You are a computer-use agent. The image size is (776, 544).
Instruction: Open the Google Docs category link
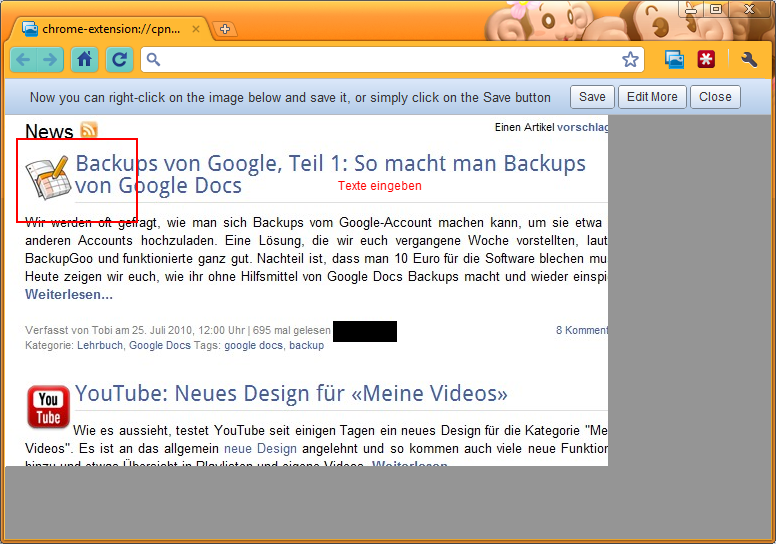(160, 346)
